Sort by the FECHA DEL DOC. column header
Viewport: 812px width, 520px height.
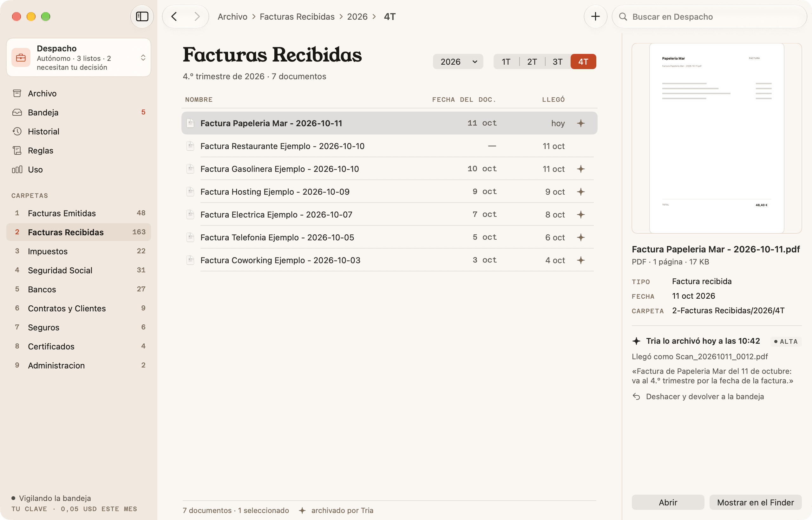(x=464, y=100)
